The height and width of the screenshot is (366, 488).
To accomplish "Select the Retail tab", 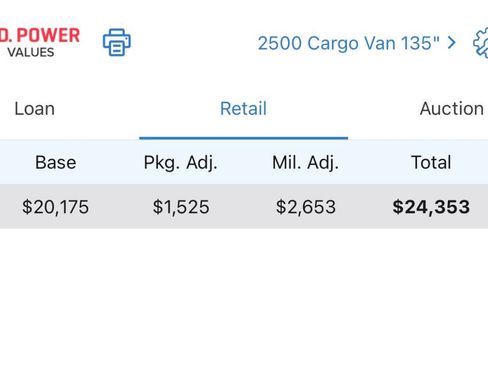I will tap(243, 109).
